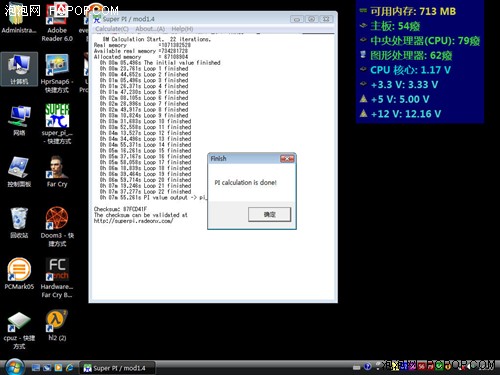Close the Super PI window
The image size is (500, 375).
(x=326, y=19)
